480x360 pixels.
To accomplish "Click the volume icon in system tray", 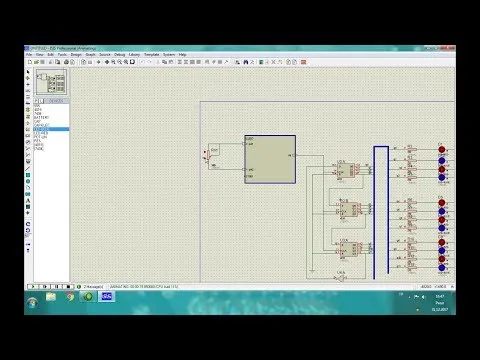I will pos(423,296).
